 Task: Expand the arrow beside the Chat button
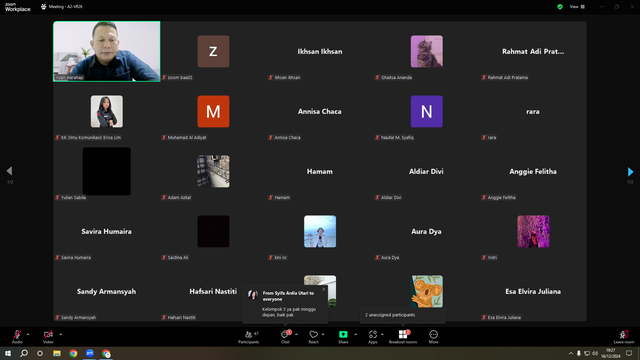(296, 334)
